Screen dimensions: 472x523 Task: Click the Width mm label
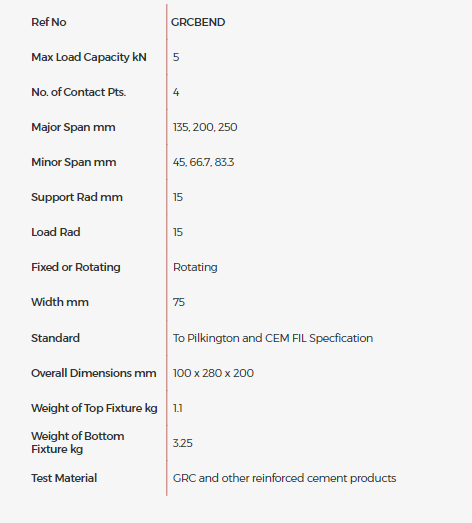pos(60,302)
